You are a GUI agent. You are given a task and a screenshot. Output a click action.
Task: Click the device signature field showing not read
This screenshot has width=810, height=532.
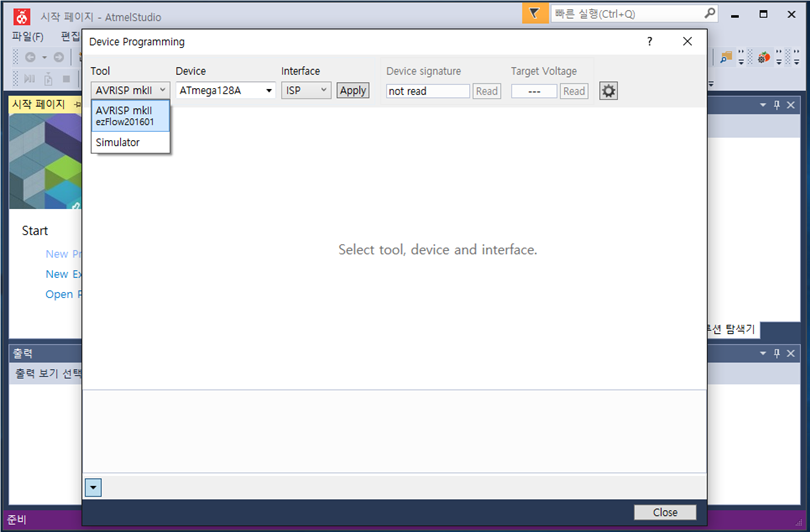click(x=428, y=91)
